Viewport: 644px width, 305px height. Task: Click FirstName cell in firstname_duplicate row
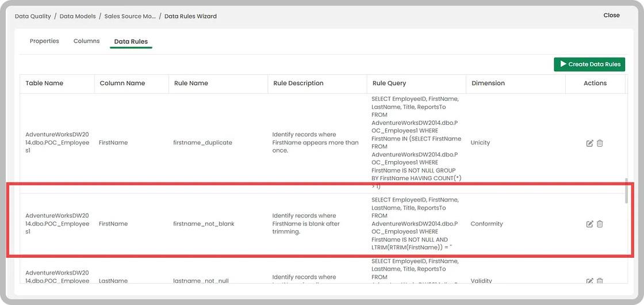click(113, 143)
